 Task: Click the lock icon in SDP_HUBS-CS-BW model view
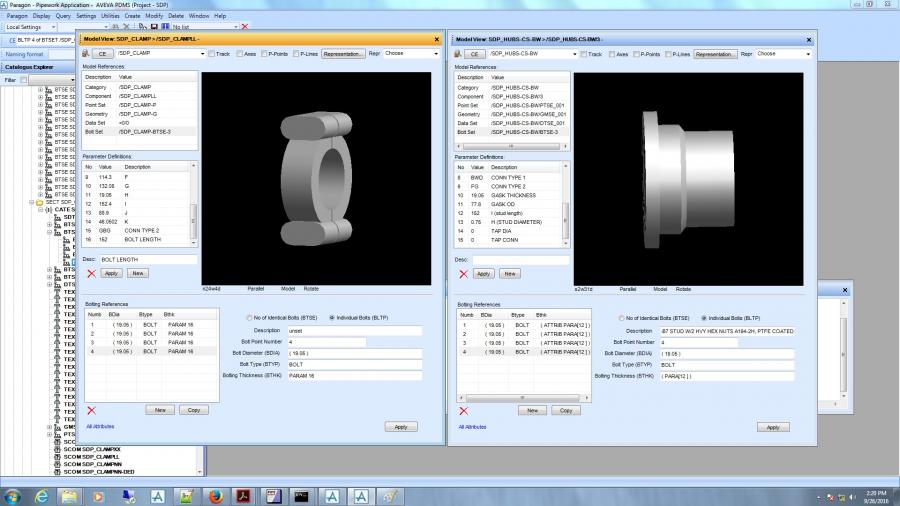[x=457, y=54]
